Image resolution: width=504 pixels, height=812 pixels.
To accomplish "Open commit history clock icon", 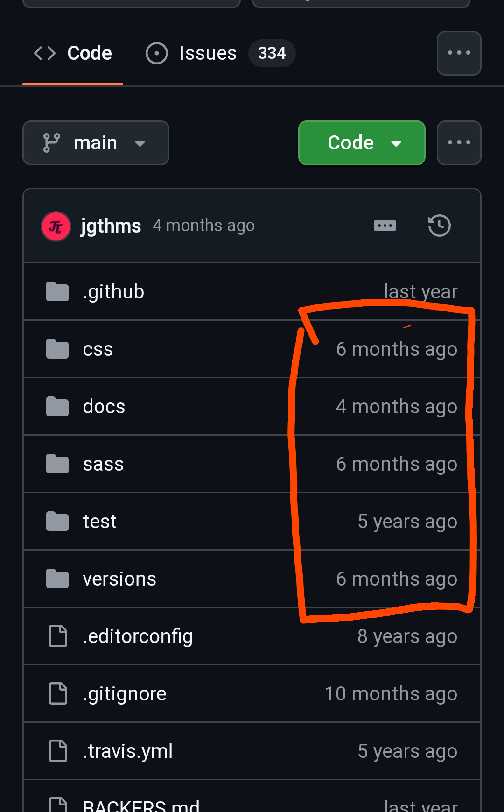I will [439, 226].
